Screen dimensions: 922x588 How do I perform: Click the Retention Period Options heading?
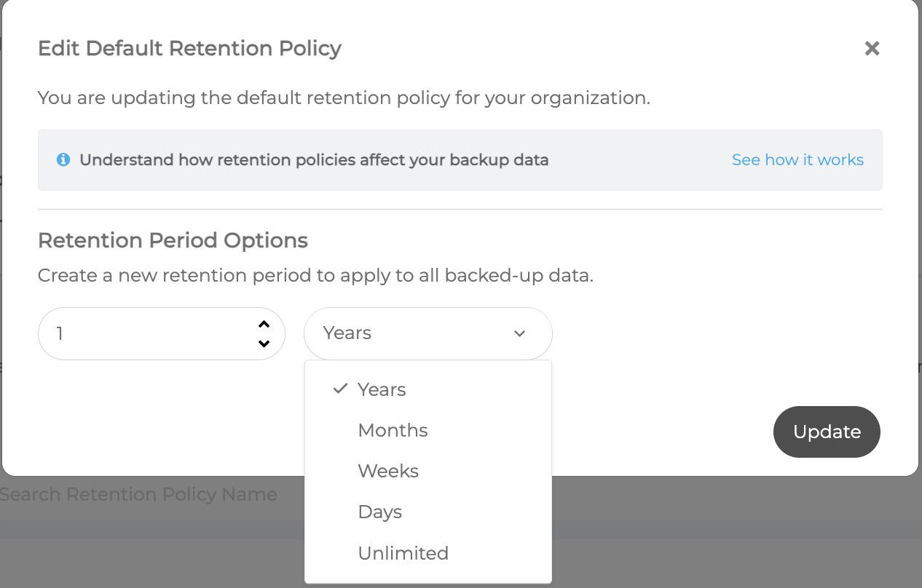click(x=173, y=240)
